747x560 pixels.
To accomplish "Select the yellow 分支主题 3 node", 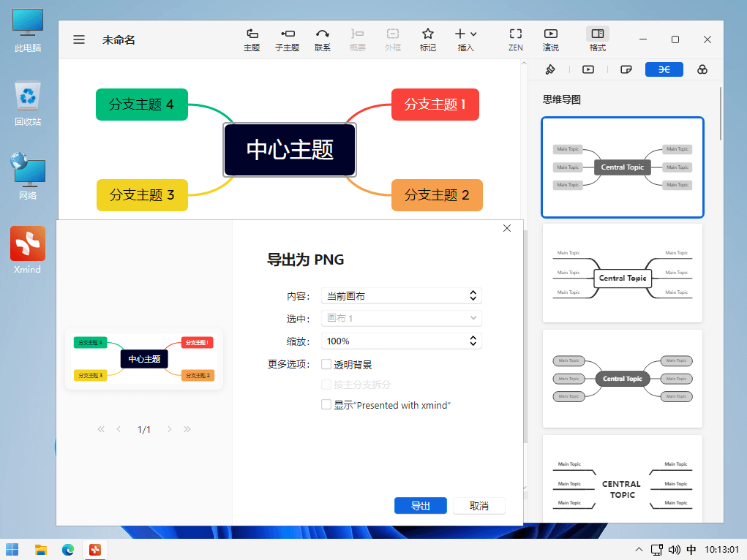I will [142, 194].
